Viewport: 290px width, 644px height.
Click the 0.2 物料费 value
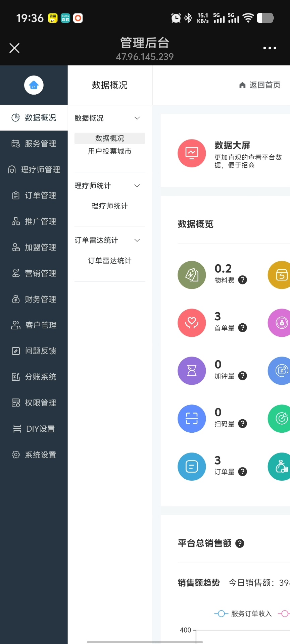point(223,269)
